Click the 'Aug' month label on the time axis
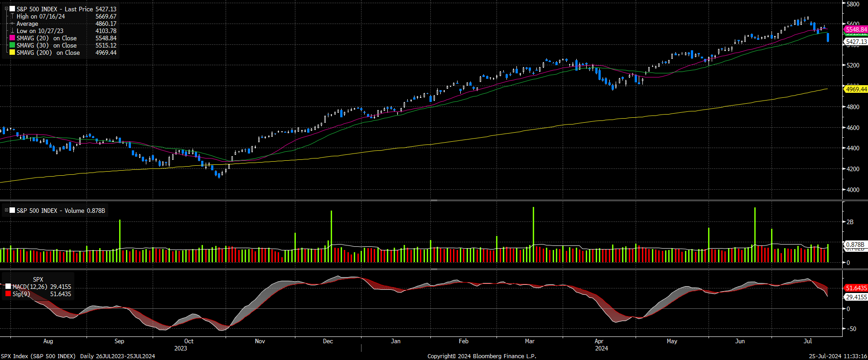Image resolution: width=868 pixels, height=360 pixels. [48, 341]
